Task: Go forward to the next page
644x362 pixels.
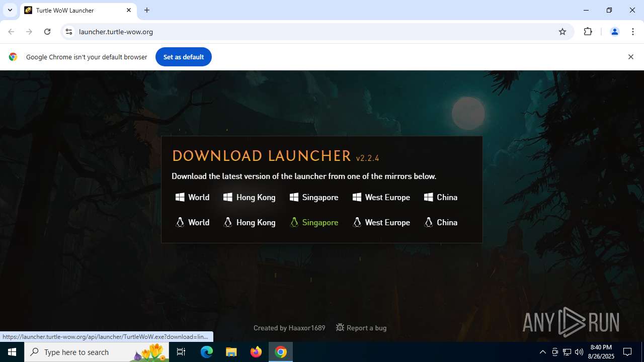Action: [x=29, y=32]
